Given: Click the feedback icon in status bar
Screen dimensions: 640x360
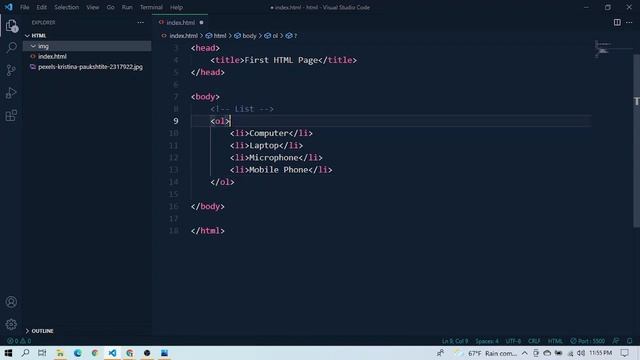Looking at the screenshot, I should coord(616,341).
